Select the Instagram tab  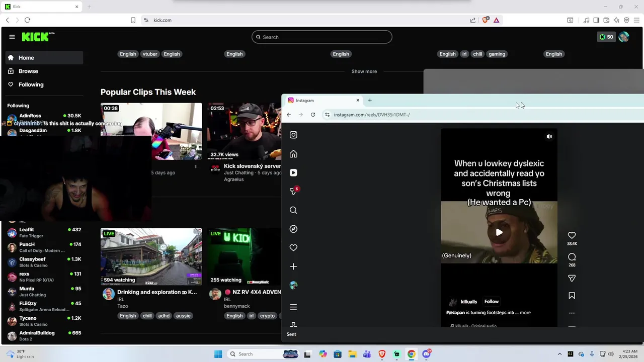[x=324, y=100]
